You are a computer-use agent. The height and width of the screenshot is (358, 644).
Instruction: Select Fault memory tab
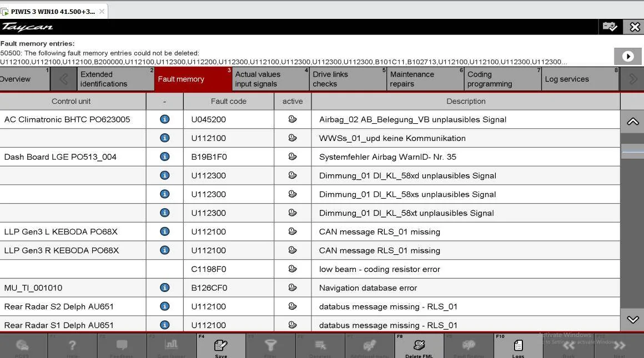coord(193,79)
